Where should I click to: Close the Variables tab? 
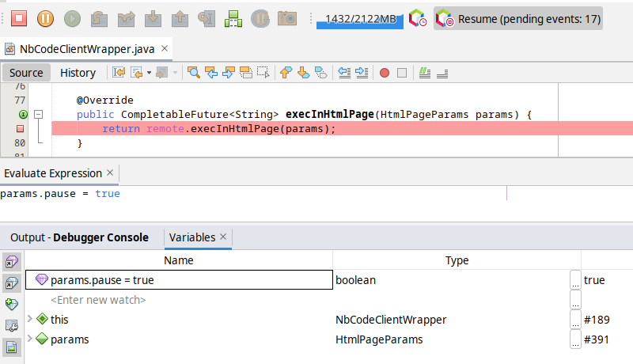coord(223,237)
